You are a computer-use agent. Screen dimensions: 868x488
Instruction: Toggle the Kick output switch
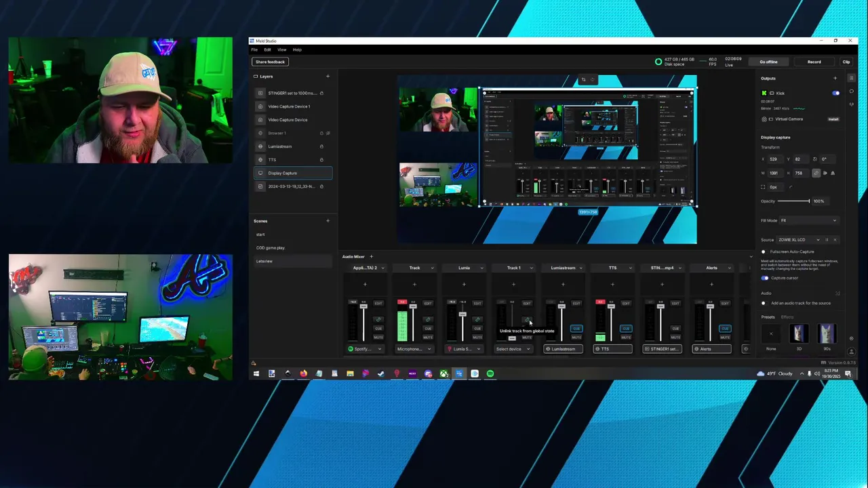pyautogui.click(x=835, y=93)
